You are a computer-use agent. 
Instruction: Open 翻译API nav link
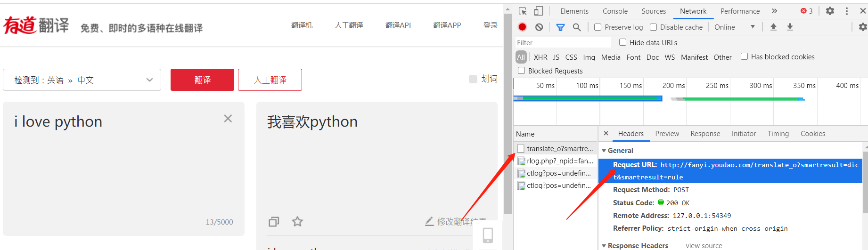point(398,25)
